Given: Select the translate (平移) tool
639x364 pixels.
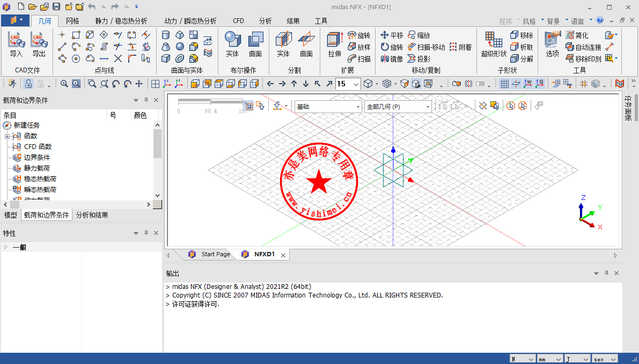Looking at the screenshot, I should [x=392, y=35].
